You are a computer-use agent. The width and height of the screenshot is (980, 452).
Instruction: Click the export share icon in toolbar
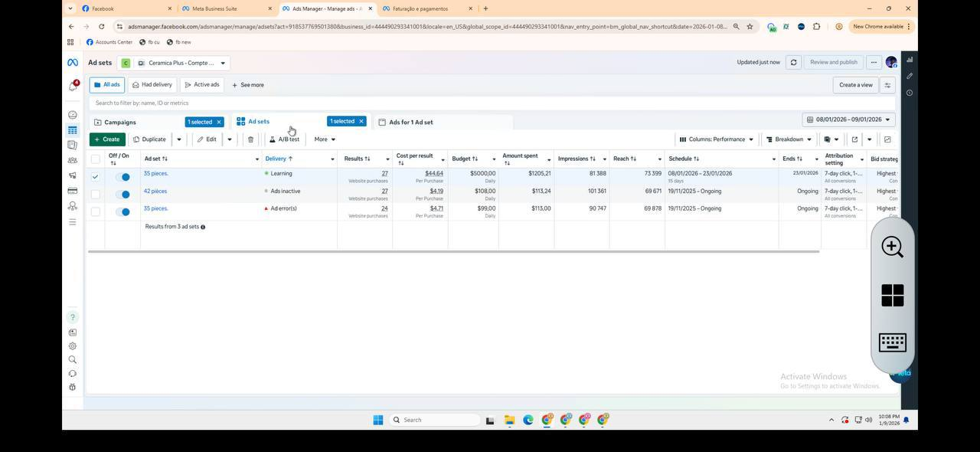point(854,139)
